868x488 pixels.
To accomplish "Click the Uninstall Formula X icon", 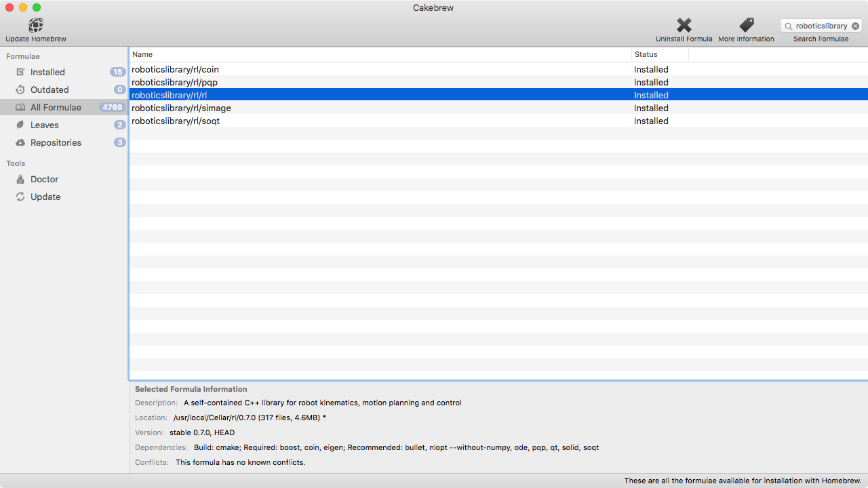I will (684, 25).
